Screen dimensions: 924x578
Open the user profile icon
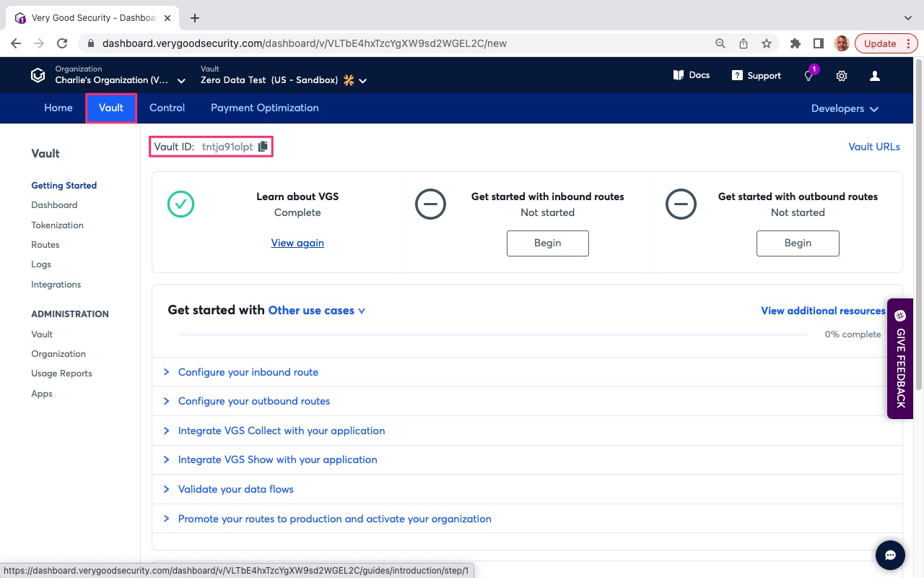point(875,76)
